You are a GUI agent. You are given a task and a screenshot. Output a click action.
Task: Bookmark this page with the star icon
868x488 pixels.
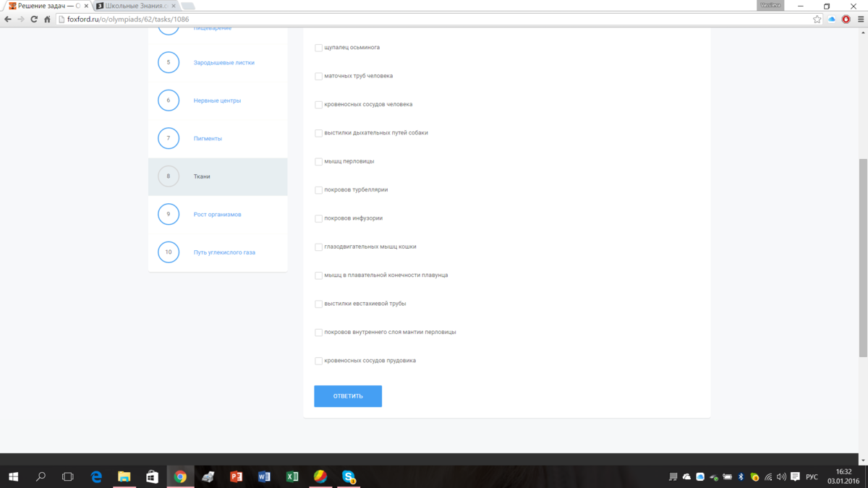(817, 20)
